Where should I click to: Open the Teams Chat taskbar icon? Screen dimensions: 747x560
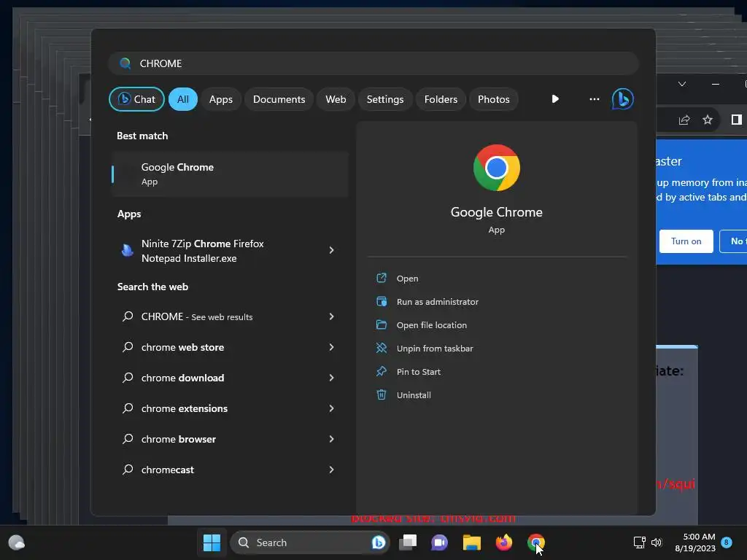pos(439,542)
